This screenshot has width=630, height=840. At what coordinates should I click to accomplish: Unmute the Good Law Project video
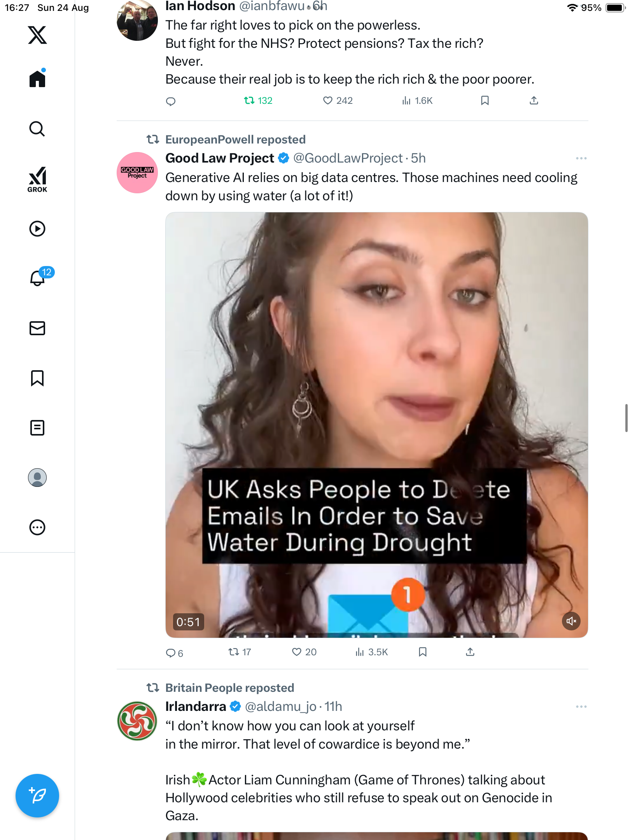coord(571,621)
